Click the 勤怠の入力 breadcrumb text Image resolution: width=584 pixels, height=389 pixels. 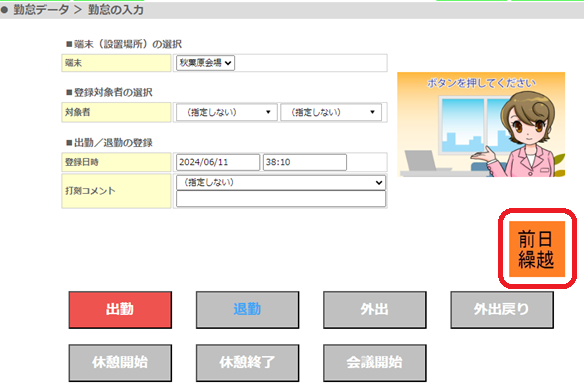click(116, 10)
